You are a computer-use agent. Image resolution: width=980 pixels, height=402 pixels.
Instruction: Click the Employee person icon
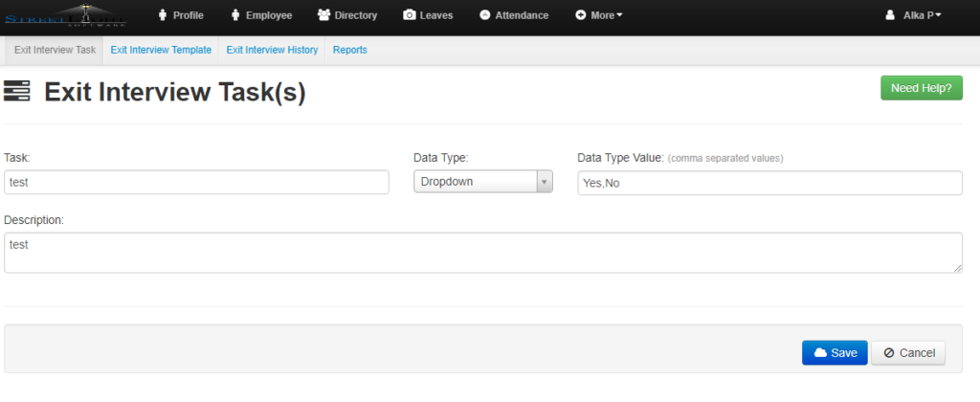click(x=235, y=15)
